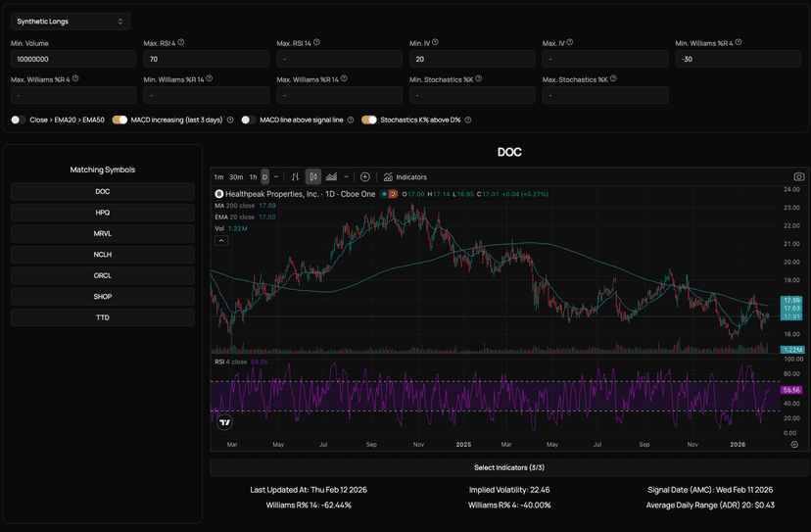Select NCLH in Matching Symbols
Image resolution: width=811 pixels, height=532 pixels.
coord(103,255)
